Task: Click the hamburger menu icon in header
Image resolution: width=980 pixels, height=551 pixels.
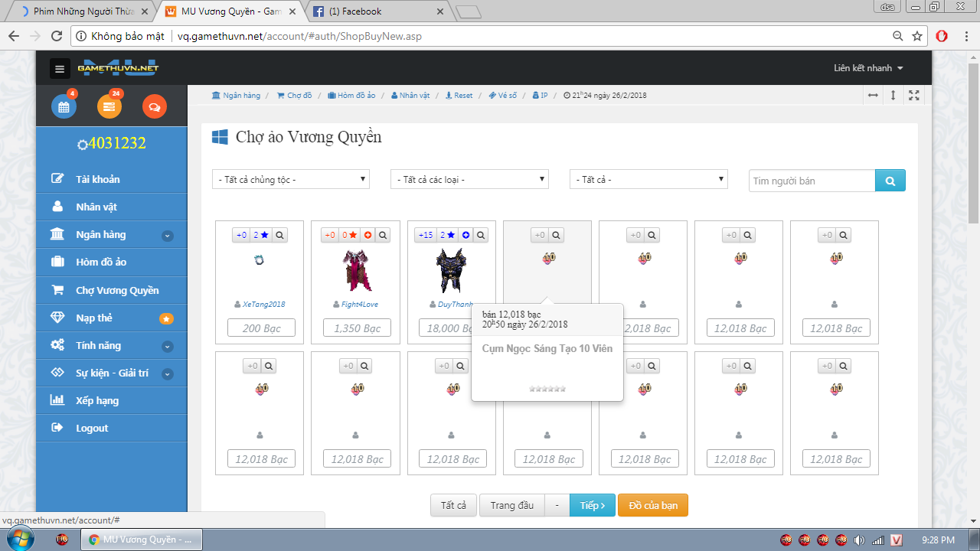Action: pyautogui.click(x=60, y=69)
